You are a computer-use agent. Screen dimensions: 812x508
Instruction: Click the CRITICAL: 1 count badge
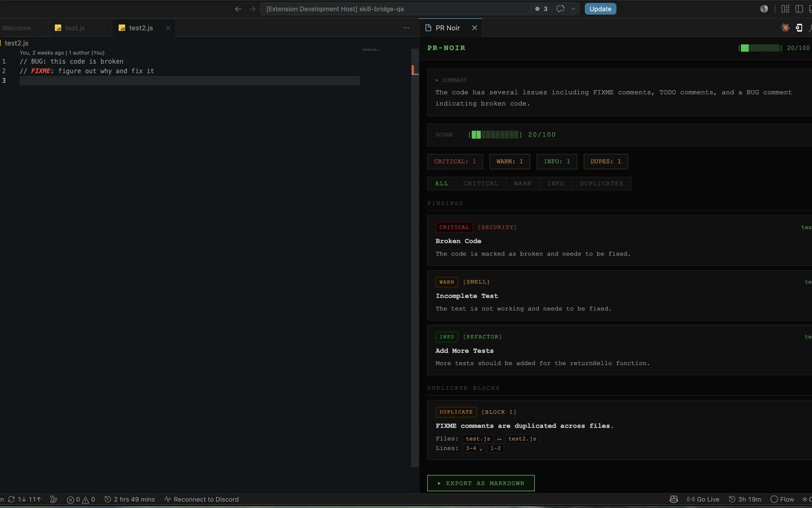[455, 162]
